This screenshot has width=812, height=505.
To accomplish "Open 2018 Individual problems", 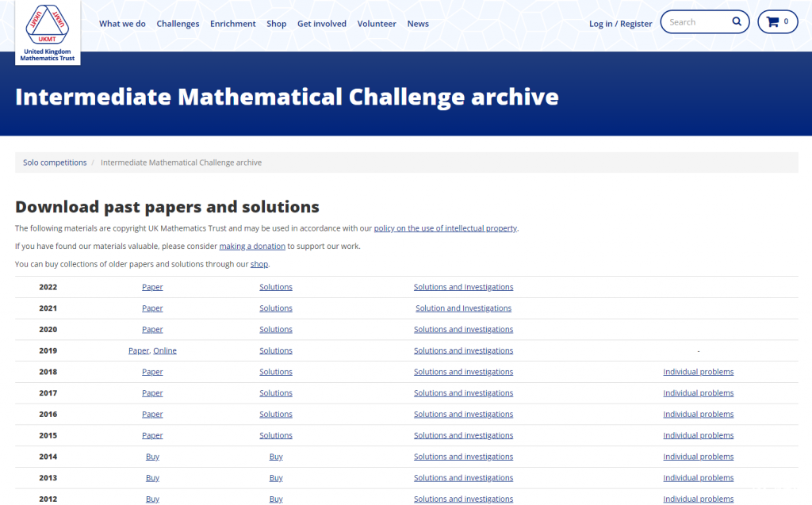I will pos(698,372).
